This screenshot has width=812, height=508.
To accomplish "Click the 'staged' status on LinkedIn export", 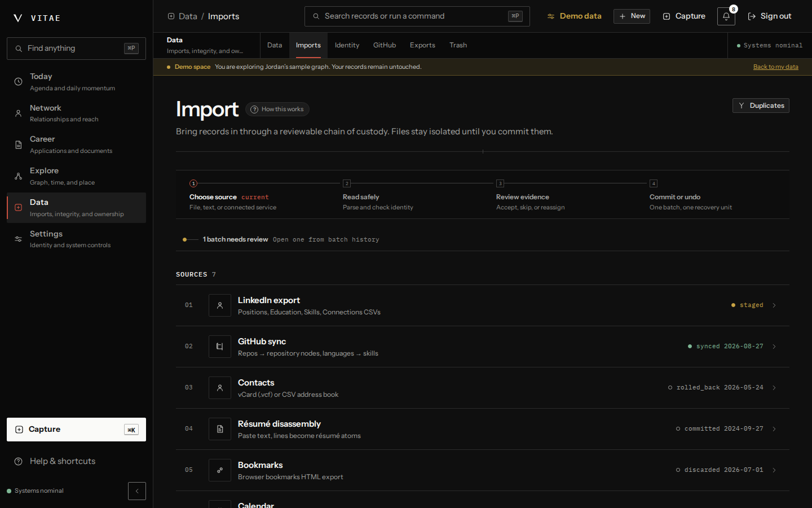I will point(747,305).
